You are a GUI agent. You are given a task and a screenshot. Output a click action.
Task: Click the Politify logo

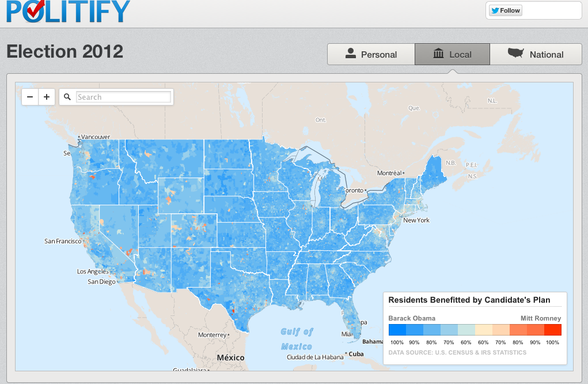(x=68, y=11)
